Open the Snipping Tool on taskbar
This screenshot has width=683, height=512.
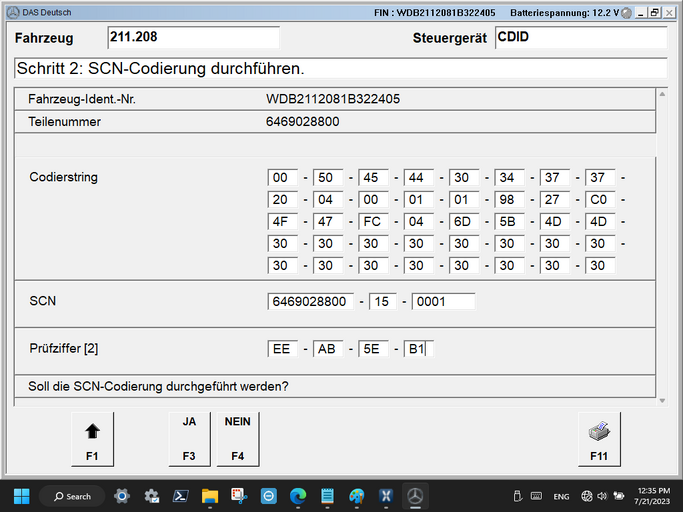[239, 496]
